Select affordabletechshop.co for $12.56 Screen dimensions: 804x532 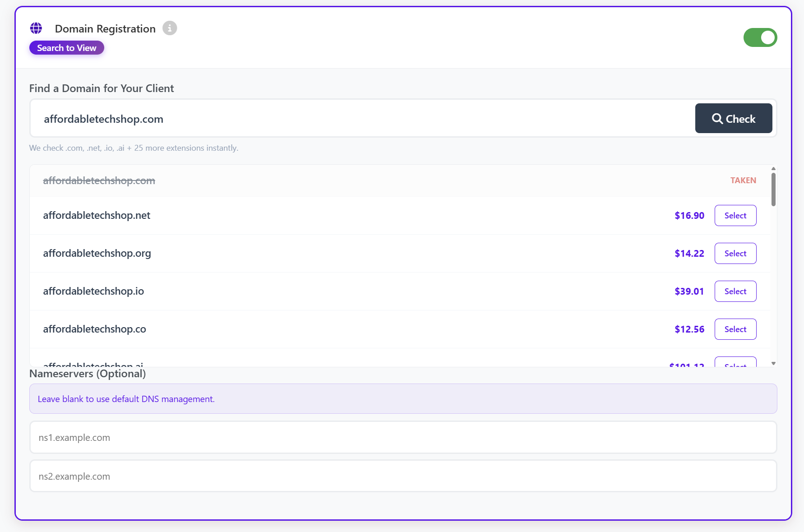pyautogui.click(x=735, y=329)
